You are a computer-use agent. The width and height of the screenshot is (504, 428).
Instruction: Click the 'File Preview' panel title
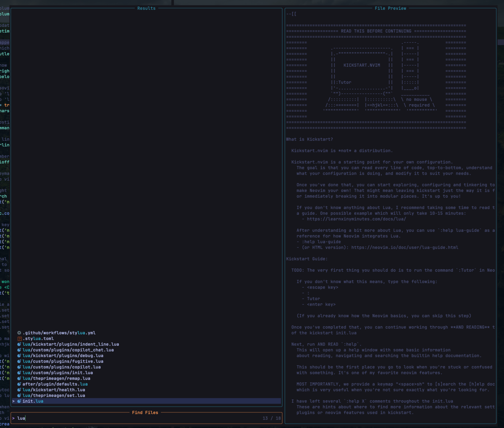point(391,8)
